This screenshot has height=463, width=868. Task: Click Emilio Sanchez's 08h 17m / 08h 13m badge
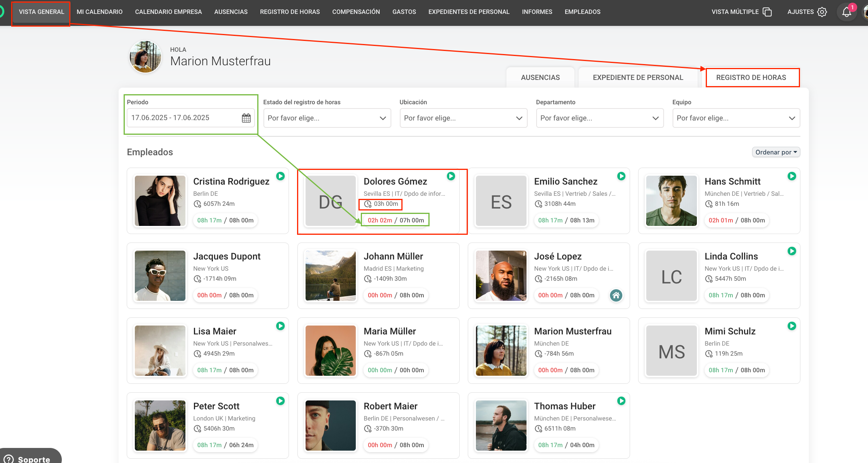coord(566,220)
